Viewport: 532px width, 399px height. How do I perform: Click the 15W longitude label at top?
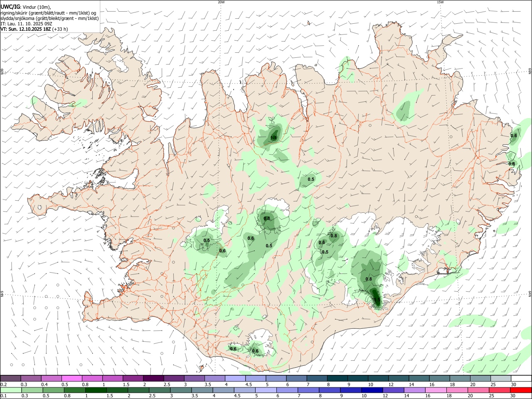(440, 2)
